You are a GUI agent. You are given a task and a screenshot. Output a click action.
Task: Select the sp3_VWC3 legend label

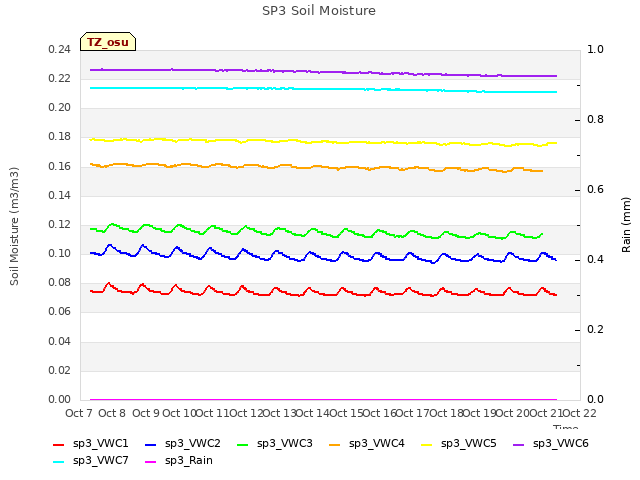(x=284, y=444)
